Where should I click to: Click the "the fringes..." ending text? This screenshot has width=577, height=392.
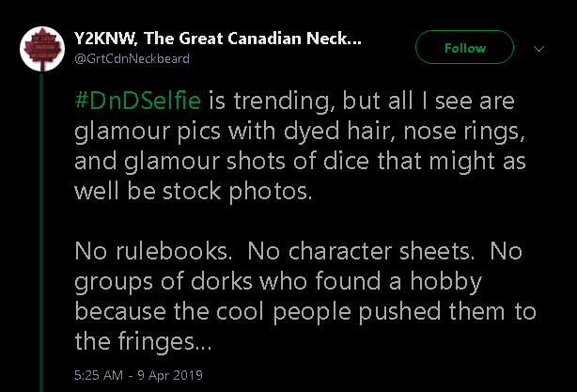[x=143, y=342]
